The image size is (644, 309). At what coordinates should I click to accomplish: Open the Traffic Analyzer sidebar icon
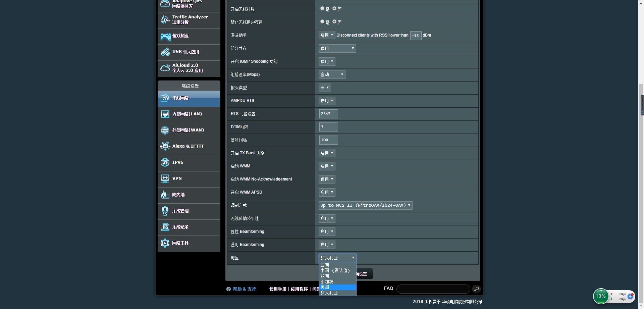coord(165,20)
